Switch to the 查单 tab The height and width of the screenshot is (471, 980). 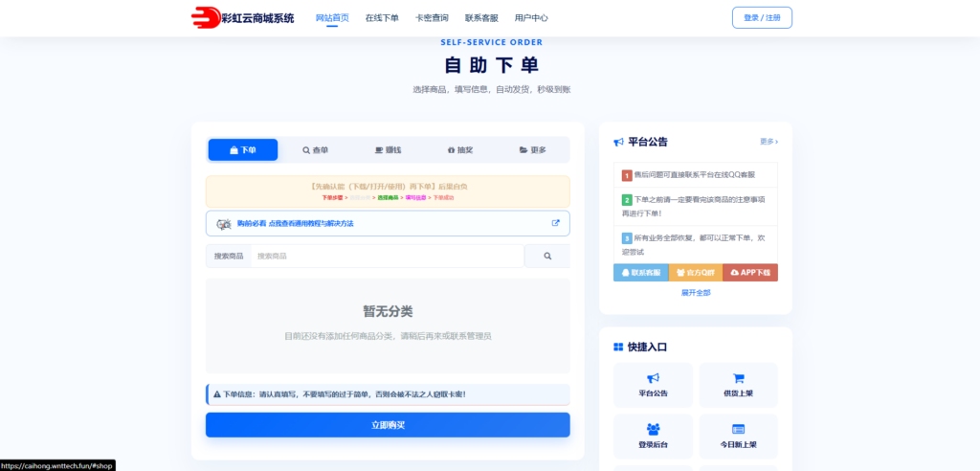(x=315, y=150)
